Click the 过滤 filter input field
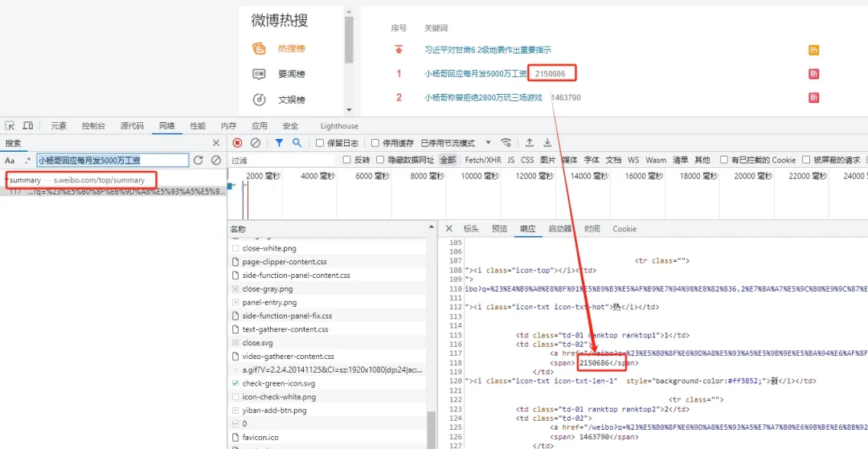Screen dimensions: 868x449 click(x=282, y=161)
